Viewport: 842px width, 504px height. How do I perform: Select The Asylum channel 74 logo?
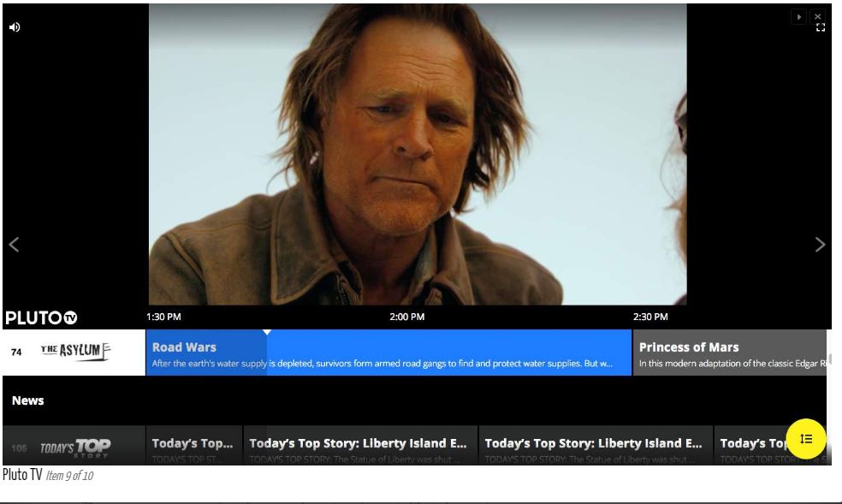tap(75, 352)
